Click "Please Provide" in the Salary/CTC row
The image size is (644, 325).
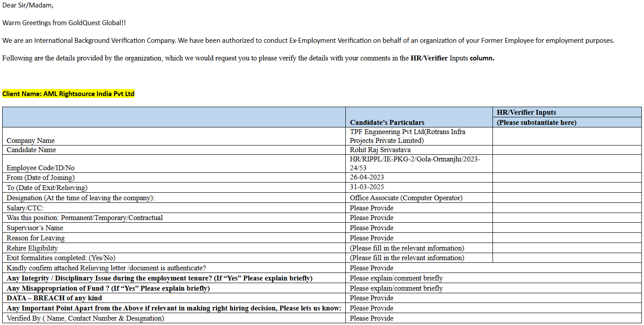tap(372, 208)
